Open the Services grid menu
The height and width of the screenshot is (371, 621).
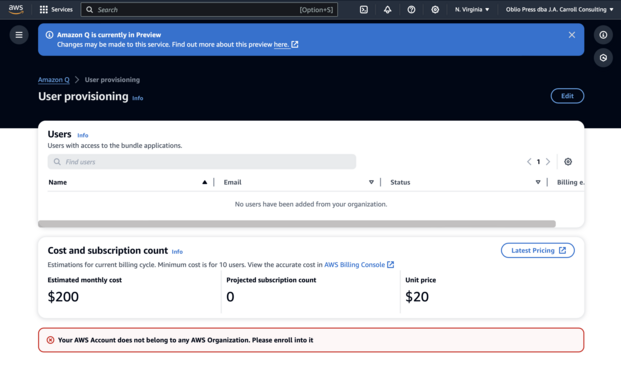point(44,10)
